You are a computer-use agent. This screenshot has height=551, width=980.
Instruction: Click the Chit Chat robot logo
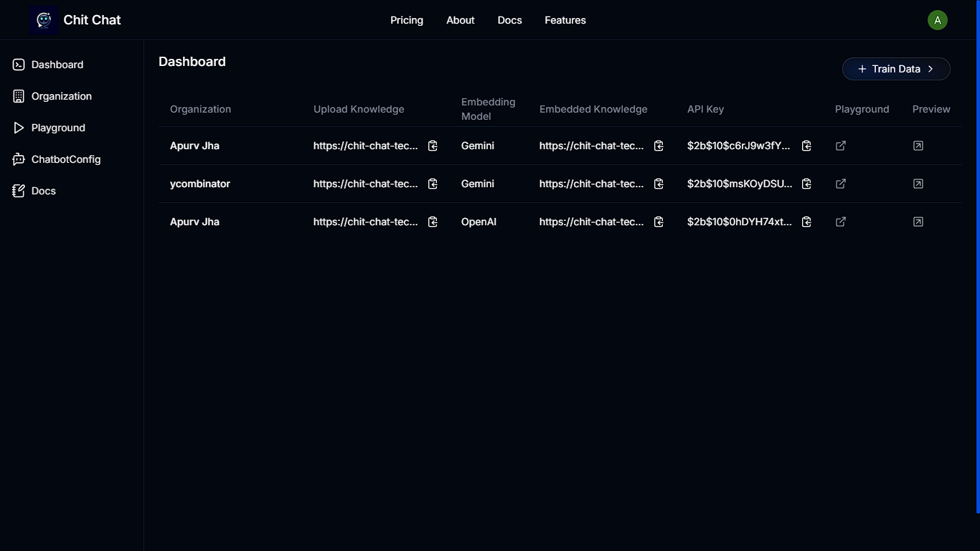[x=44, y=20]
